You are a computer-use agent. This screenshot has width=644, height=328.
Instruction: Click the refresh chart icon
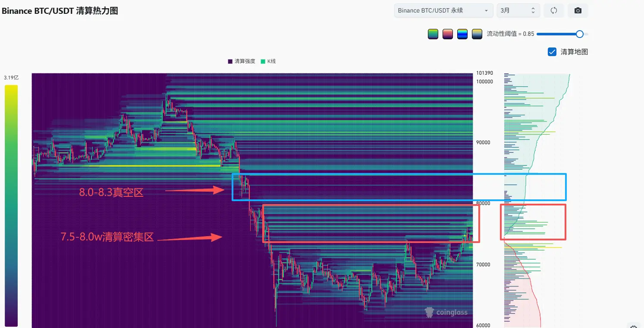pos(554,10)
